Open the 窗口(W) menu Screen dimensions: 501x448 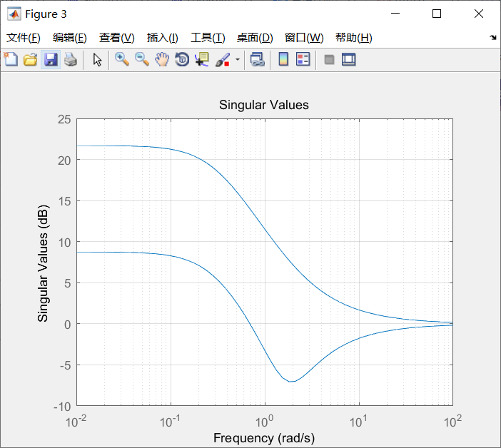[304, 38]
